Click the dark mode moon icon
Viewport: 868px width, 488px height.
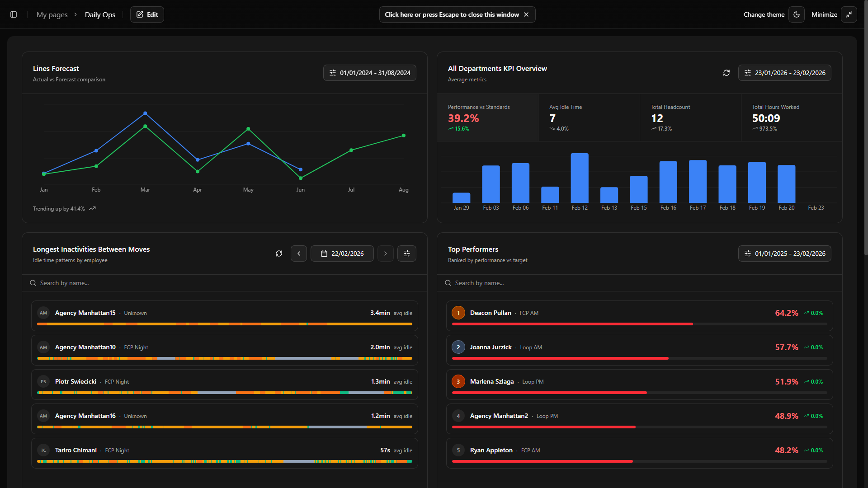(x=797, y=14)
